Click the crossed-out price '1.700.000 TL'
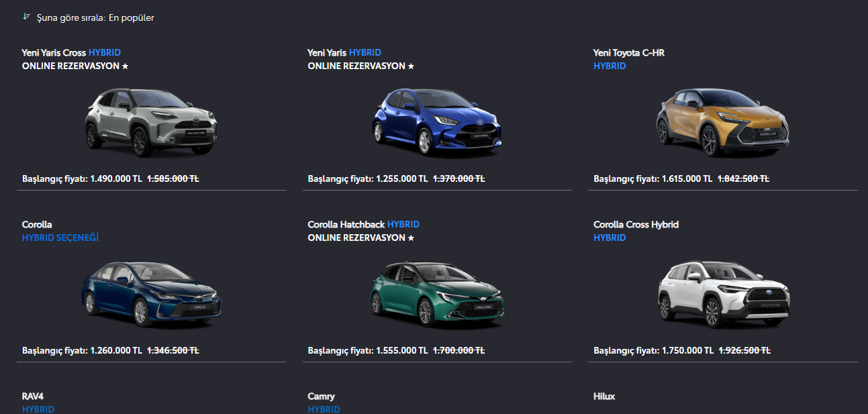868x414 pixels. tap(459, 350)
